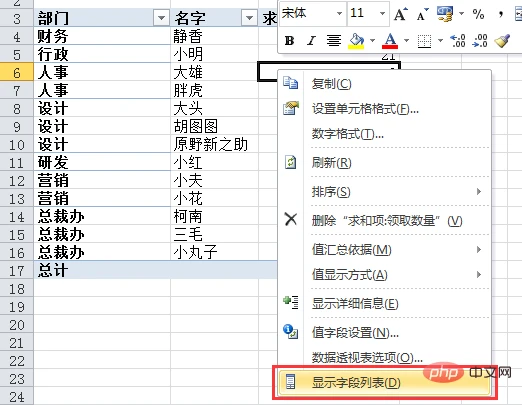The image size is (522, 405).
Task: Select cell containing 财务
Action: (102, 36)
